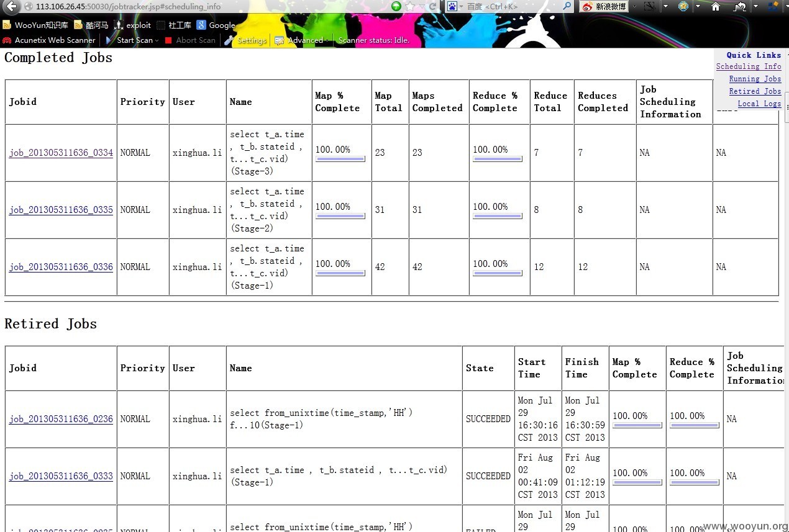The width and height of the screenshot is (789, 532).
Task: Open job_201305311636_0334 details
Action: (x=61, y=153)
